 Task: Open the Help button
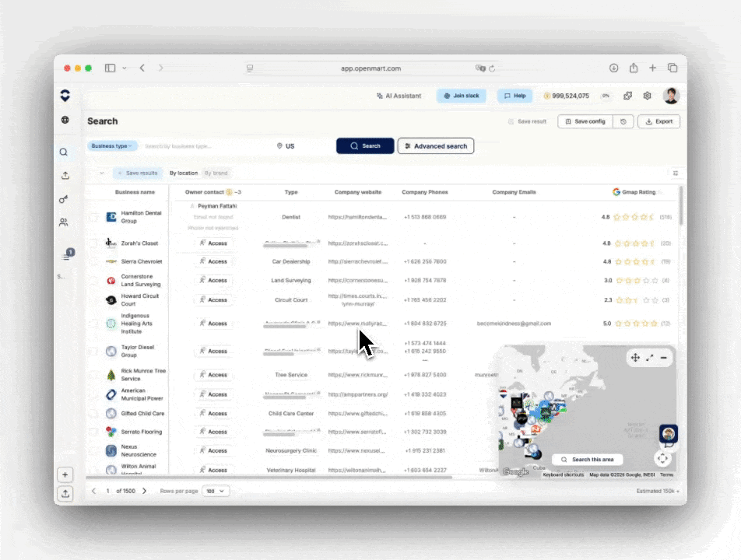(514, 96)
